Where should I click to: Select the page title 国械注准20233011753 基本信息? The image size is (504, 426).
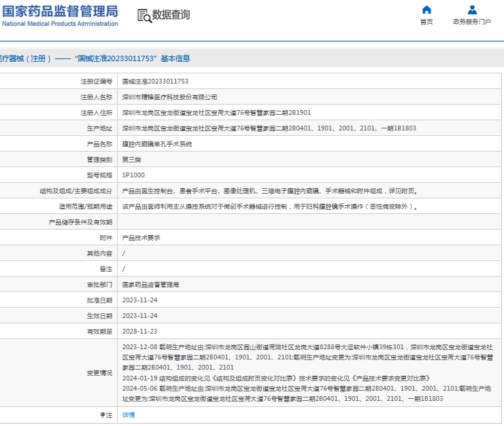133,58
